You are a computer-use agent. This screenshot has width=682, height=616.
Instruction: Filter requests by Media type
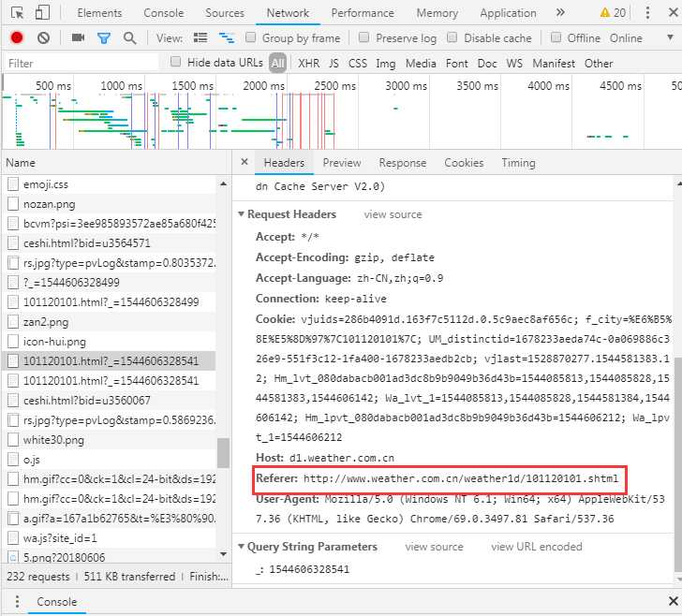421,64
